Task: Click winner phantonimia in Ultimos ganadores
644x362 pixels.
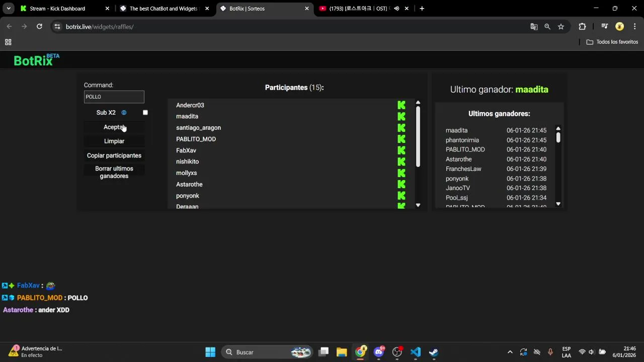Action: 462,140
